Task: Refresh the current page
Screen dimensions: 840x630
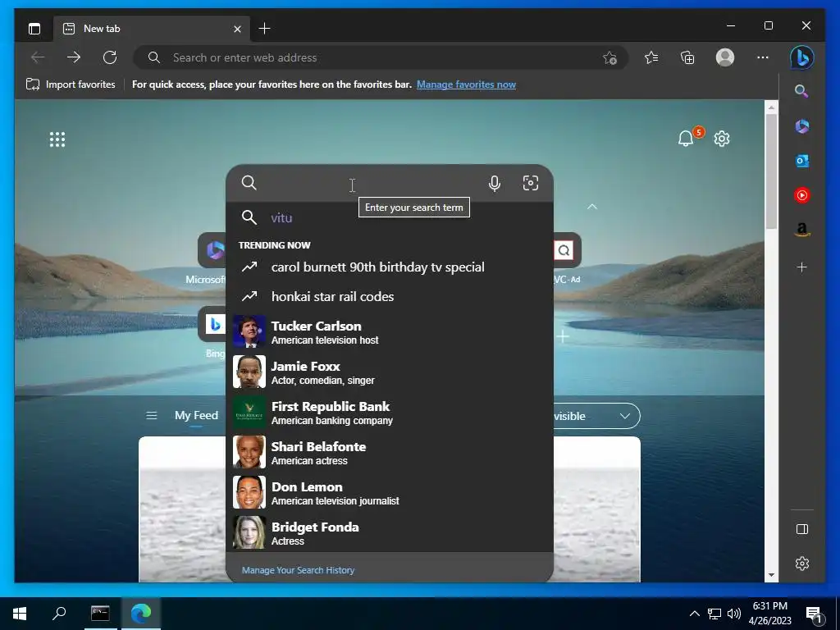Action: [x=110, y=57]
